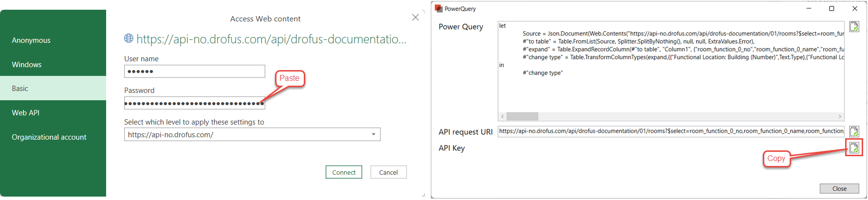Select Organizational account option
Screen dimensions: 868x200
(x=49, y=137)
